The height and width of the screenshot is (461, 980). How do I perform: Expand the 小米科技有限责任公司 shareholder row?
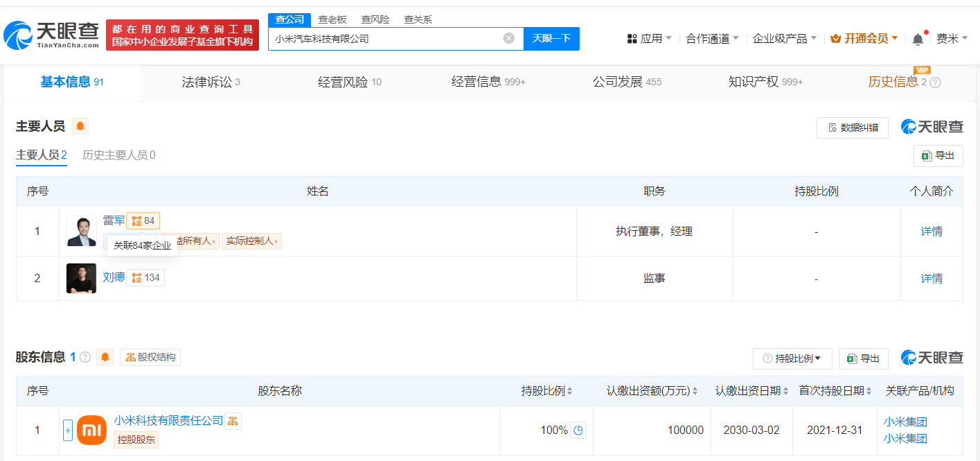click(x=68, y=430)
